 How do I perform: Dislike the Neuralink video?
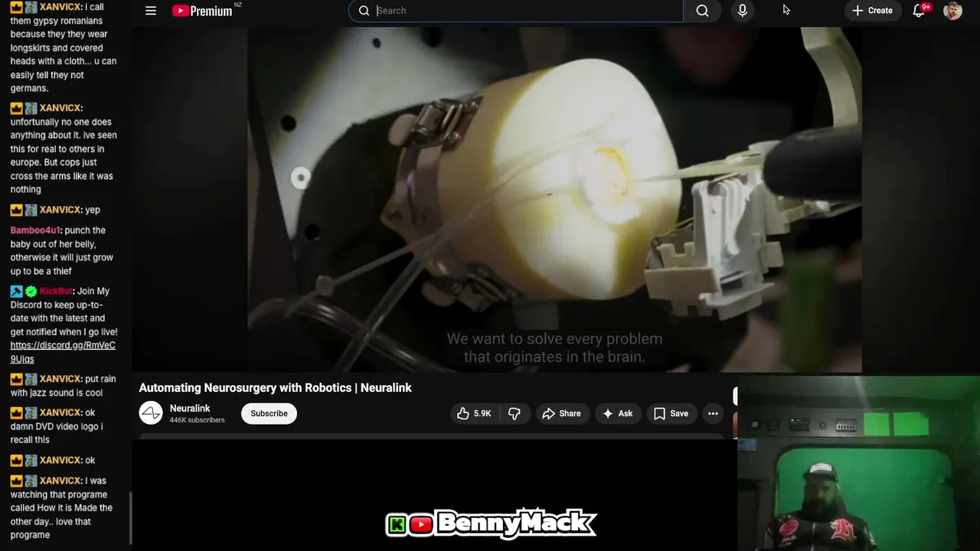[514, 413]
